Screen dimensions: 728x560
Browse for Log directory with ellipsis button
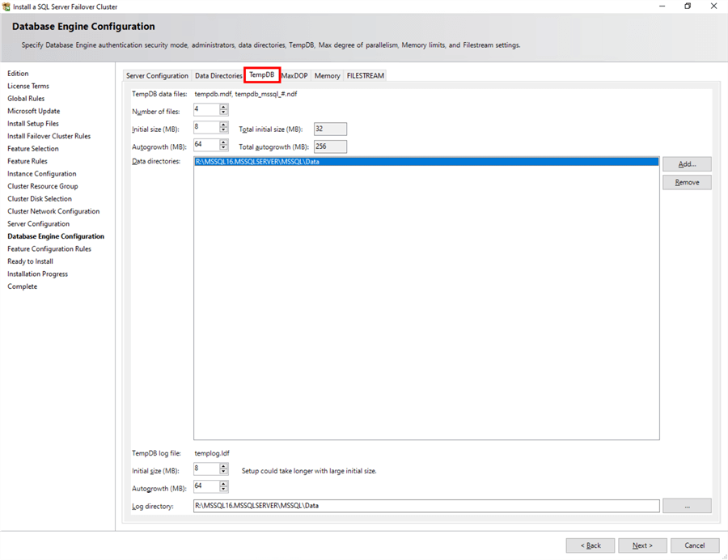[x=687, y=506]
